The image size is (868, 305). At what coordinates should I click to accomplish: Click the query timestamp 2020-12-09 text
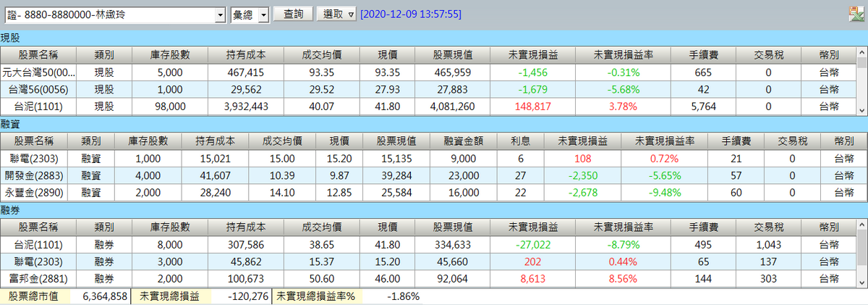pos(410,14)
